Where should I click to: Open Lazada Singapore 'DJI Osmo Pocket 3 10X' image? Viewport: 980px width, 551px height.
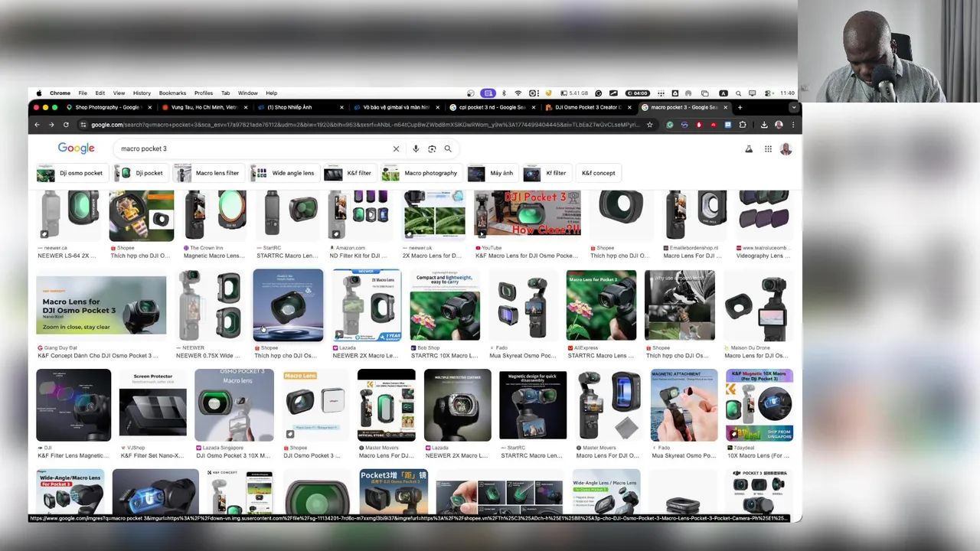point(234,406)
